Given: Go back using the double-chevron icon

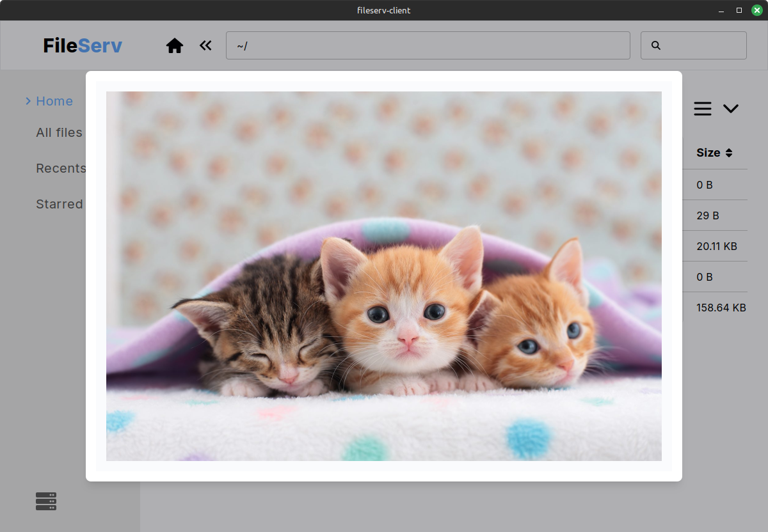Looking at the screenshot, I should click(x=205, y=45).
